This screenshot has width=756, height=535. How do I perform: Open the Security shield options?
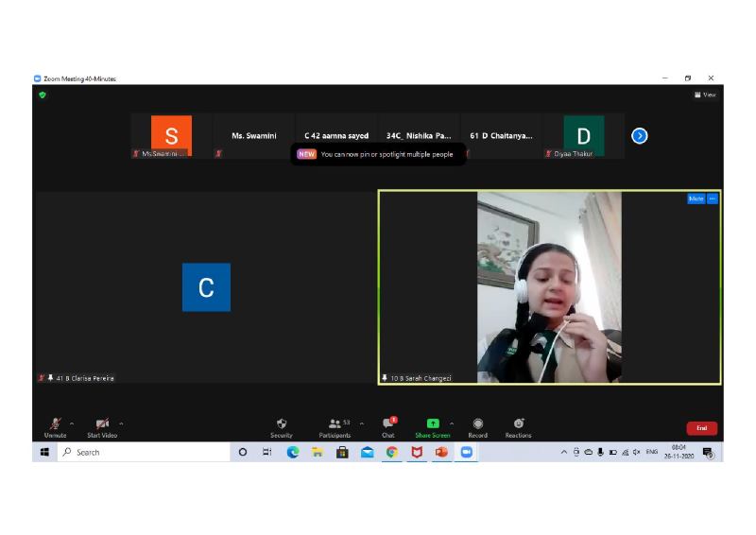(282, 424)
